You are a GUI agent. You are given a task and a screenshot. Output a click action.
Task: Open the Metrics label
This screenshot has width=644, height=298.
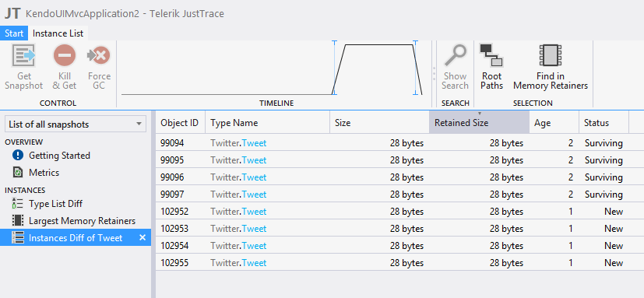(44, 173)
